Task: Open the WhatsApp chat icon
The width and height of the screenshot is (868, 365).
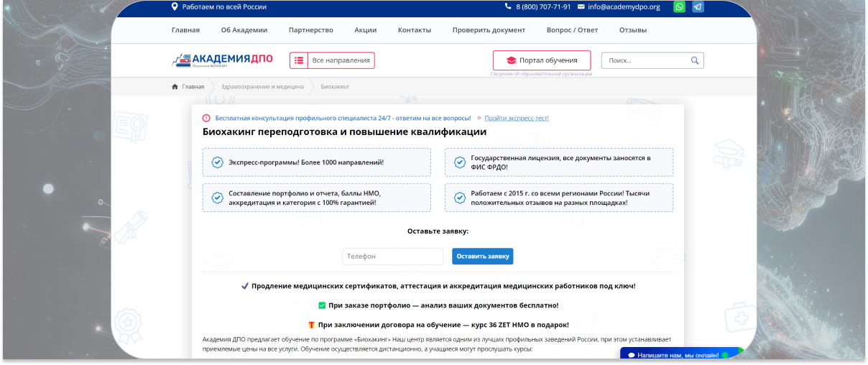Action: [679, 7]
